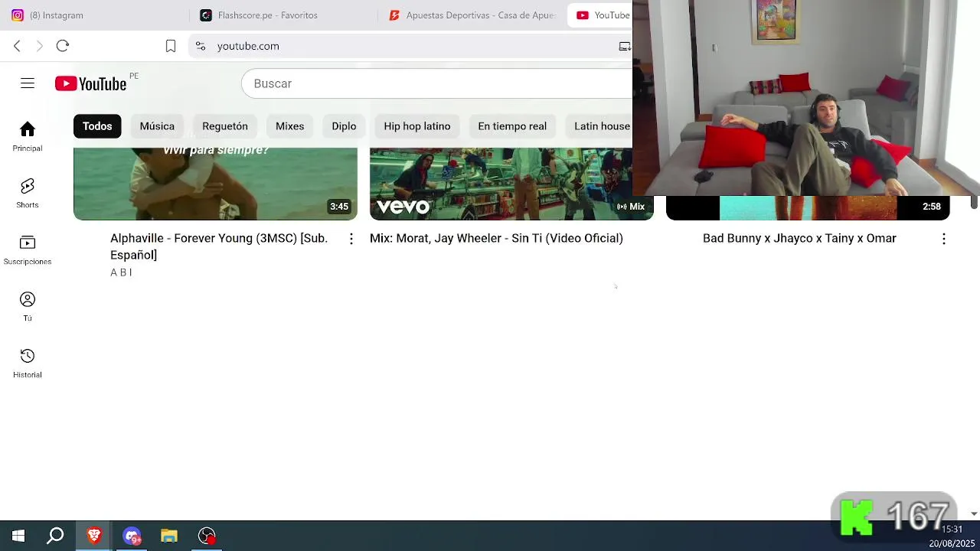Open options menu for Alphaville Forever Young video
This screenshot has height=551, width=980.
pos(351,239)
